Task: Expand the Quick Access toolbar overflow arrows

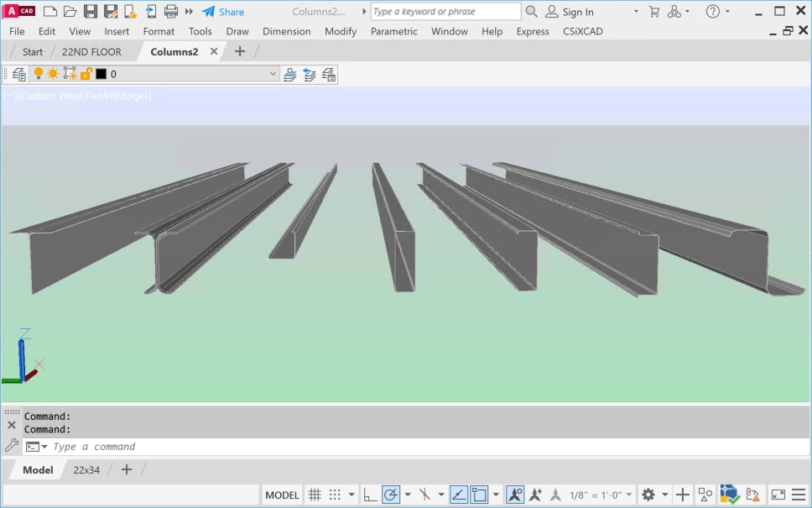Action: coord(189,12)
